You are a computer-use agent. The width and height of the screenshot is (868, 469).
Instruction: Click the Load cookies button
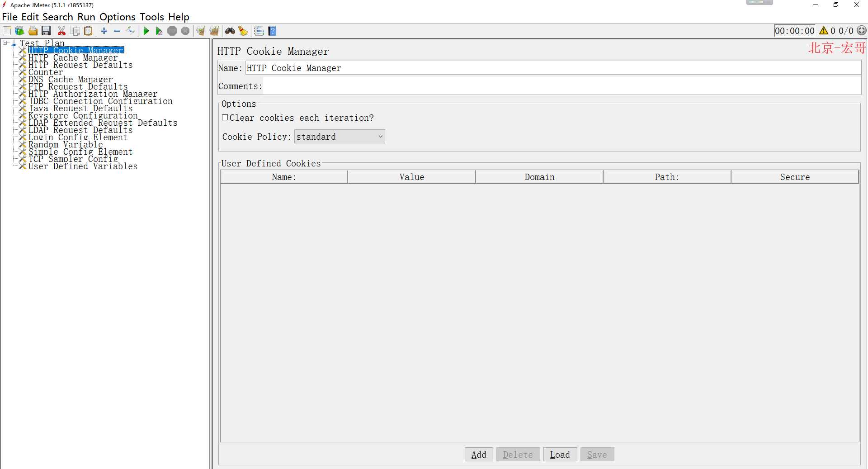tap(560, 455)
